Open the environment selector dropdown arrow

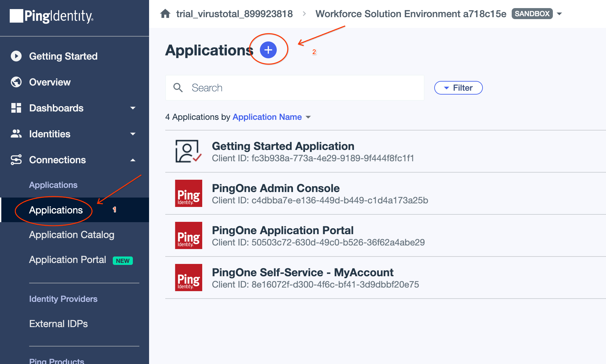pos(559,14)
